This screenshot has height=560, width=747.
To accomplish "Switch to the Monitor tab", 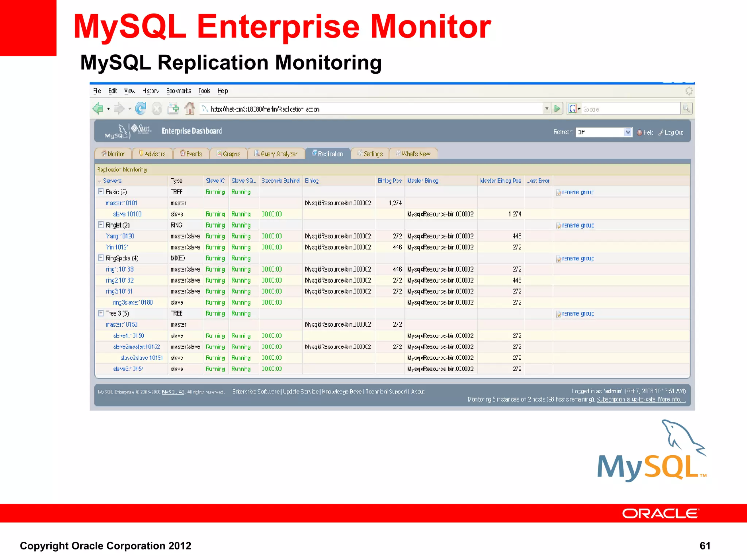I will (x=113, y=154).
